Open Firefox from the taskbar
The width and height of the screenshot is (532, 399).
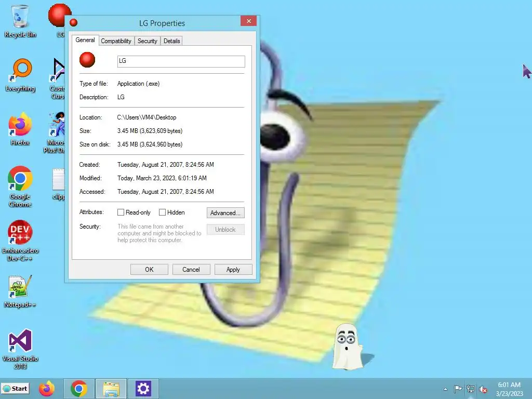(46, 389)
